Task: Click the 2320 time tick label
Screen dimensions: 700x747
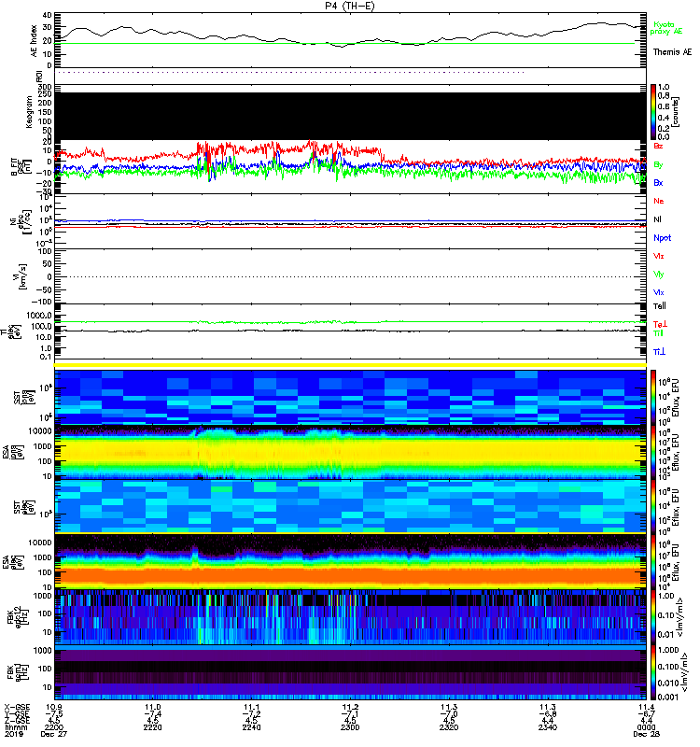Action: 449,727
